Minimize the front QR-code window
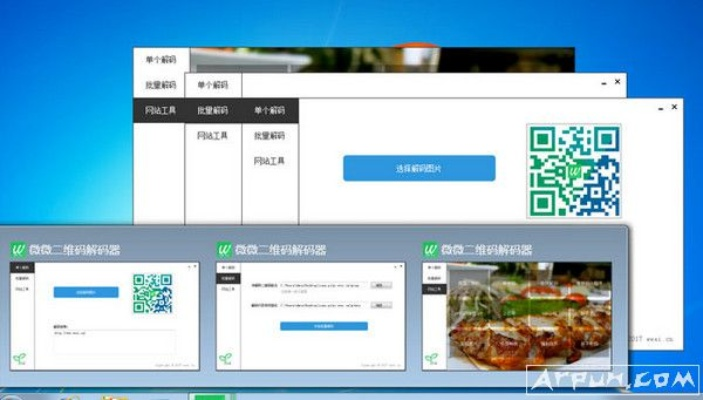 pyautogui.click(x=660, y=108)
